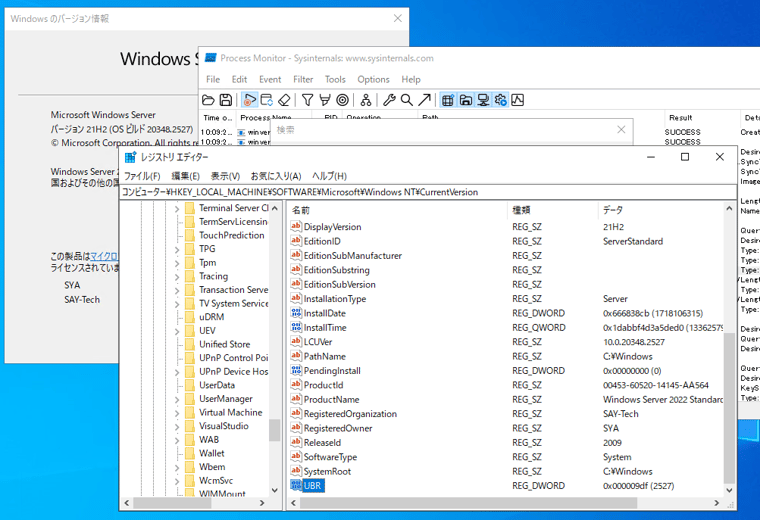The height and width of the screenshot is (520, 760).
Task: Open Options menu in Process Monitor
Action: pos(373,79)
